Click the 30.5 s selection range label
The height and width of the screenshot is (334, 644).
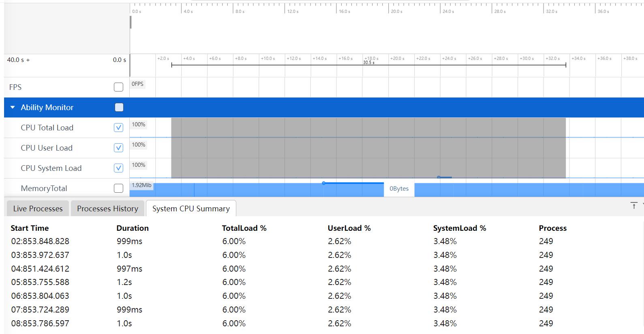369,63
